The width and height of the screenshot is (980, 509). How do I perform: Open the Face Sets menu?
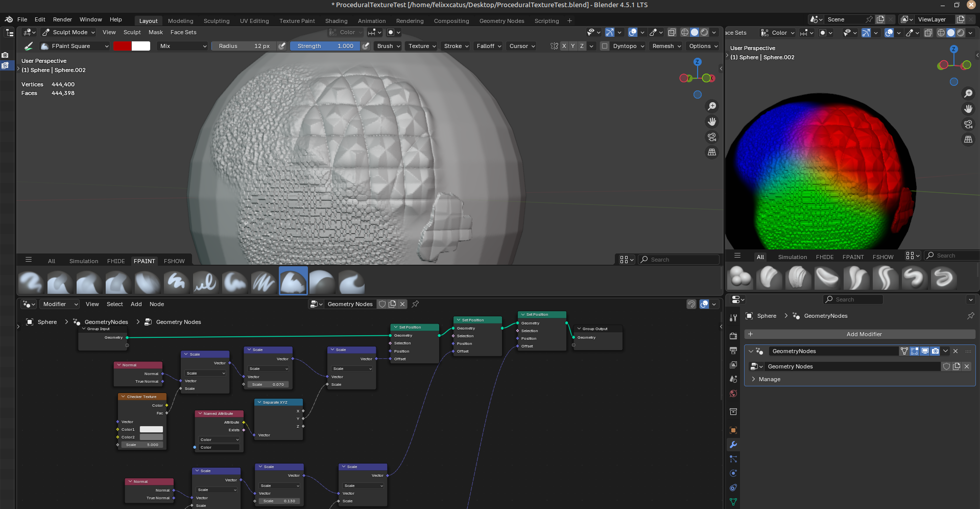pyautogui.click(x=183, y=32)
